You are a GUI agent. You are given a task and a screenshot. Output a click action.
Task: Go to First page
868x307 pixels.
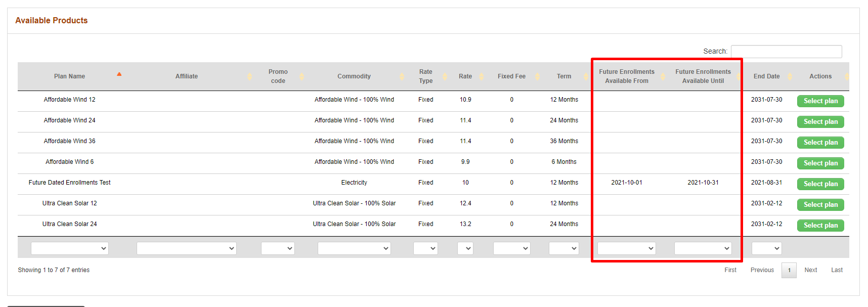coord(730,270)
